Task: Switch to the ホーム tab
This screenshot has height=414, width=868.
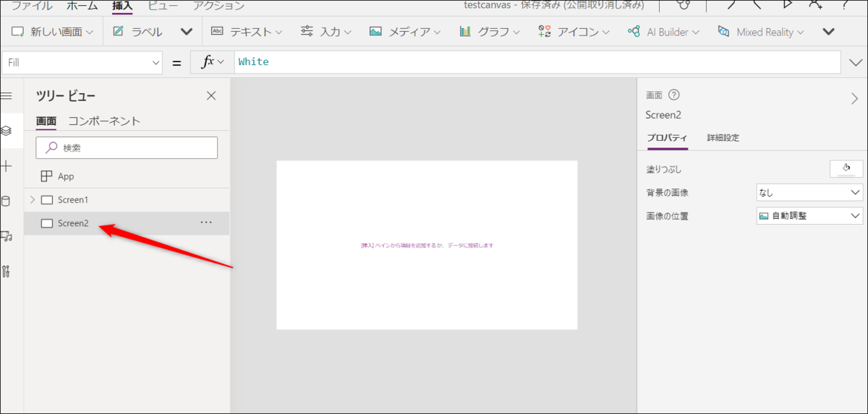Action: click(x=82, y=5)
